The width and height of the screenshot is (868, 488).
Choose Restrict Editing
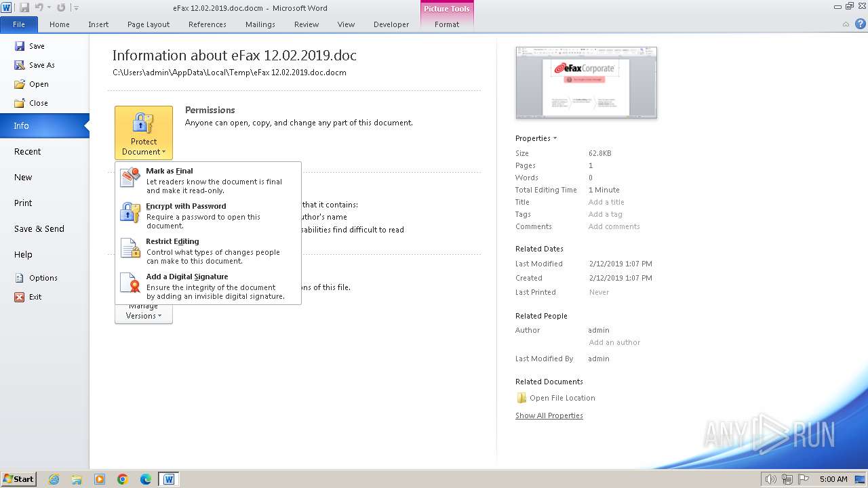pyautogui.click(x=209, y=251)
